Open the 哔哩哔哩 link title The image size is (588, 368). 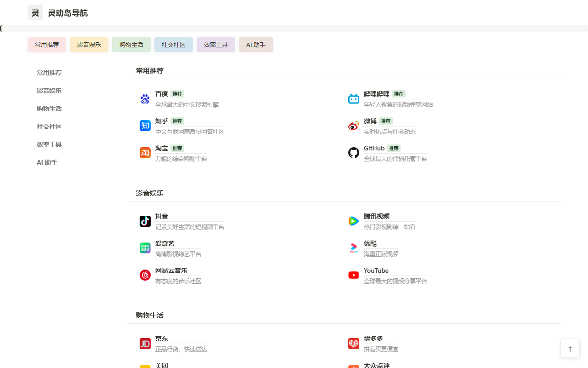(x=377, y=94)
